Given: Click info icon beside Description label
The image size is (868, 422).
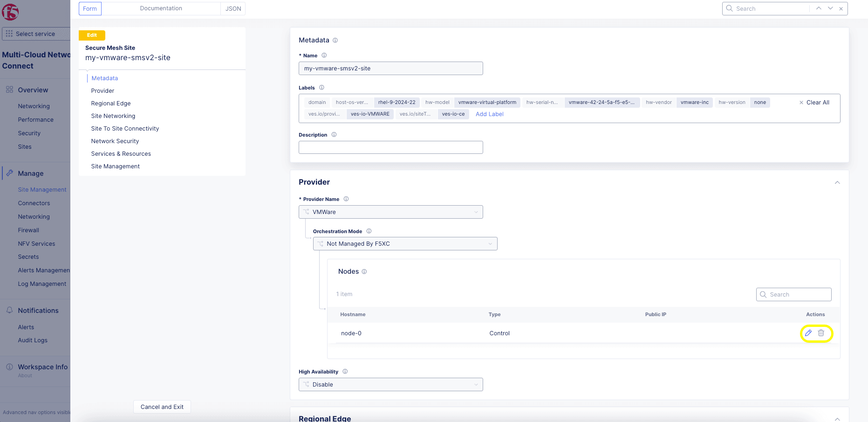Looking at the screenshot, I should [x=334, y=135].
